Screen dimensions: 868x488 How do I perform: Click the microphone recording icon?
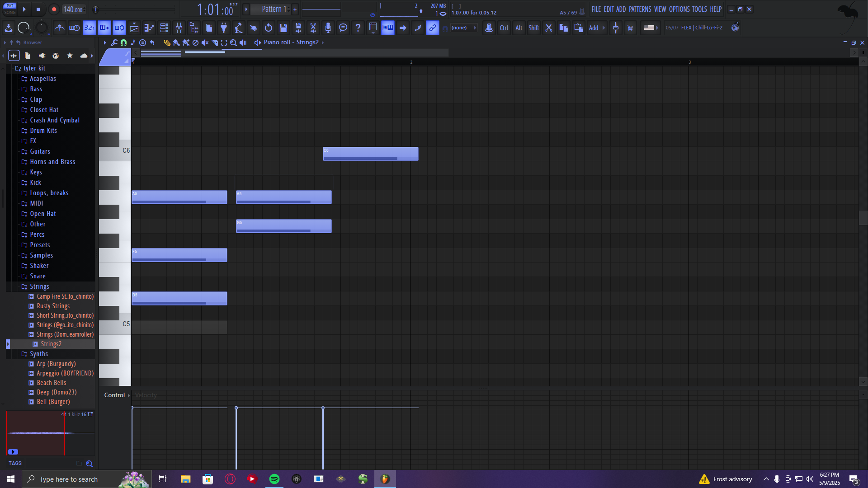tap(328, 28)
